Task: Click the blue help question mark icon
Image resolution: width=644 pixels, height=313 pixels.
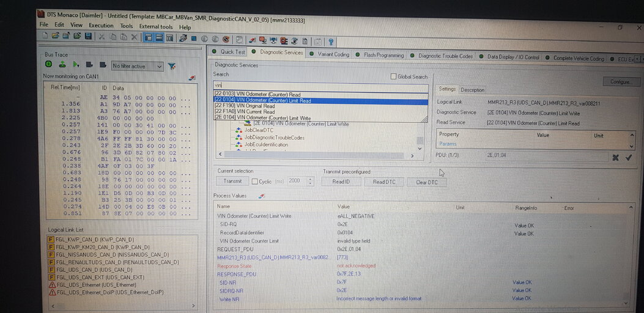Action: [x=331, y=42]
